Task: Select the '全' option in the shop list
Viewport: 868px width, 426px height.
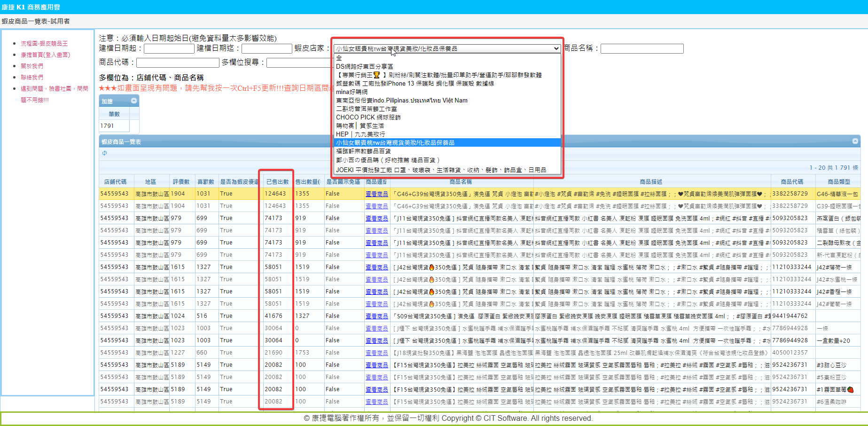Action: (x=339, y=58)
